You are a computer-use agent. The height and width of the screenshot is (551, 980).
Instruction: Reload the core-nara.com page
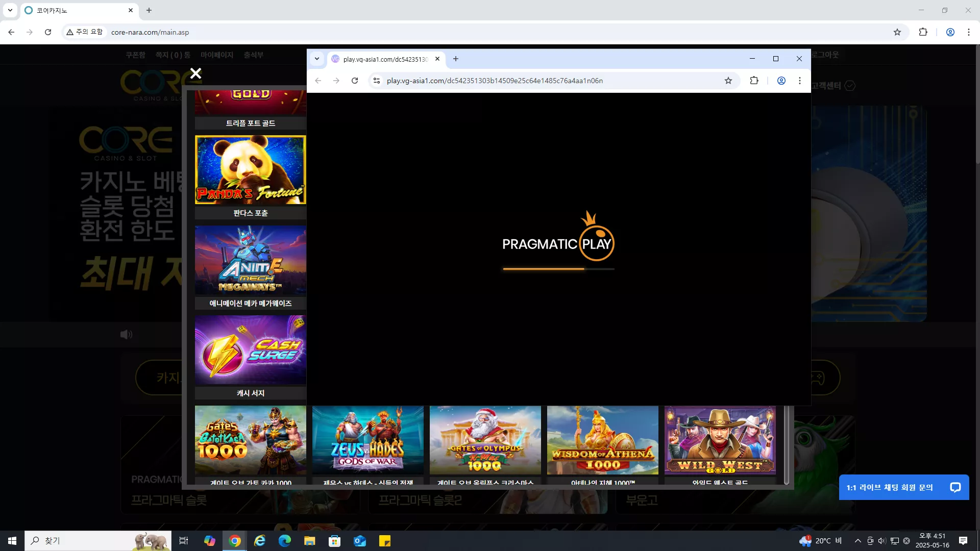click(48, 32)
